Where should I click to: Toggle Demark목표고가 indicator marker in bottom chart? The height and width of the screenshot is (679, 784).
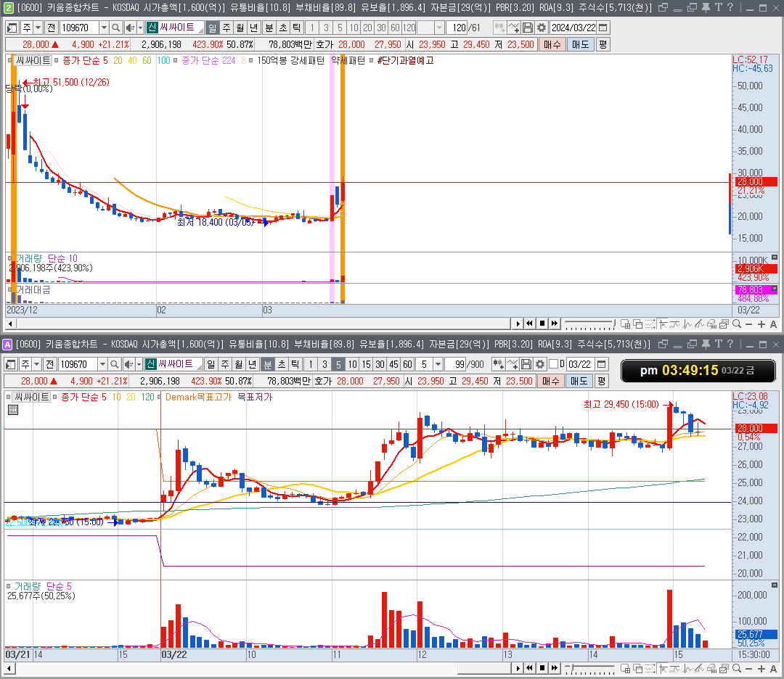(160, 398)
